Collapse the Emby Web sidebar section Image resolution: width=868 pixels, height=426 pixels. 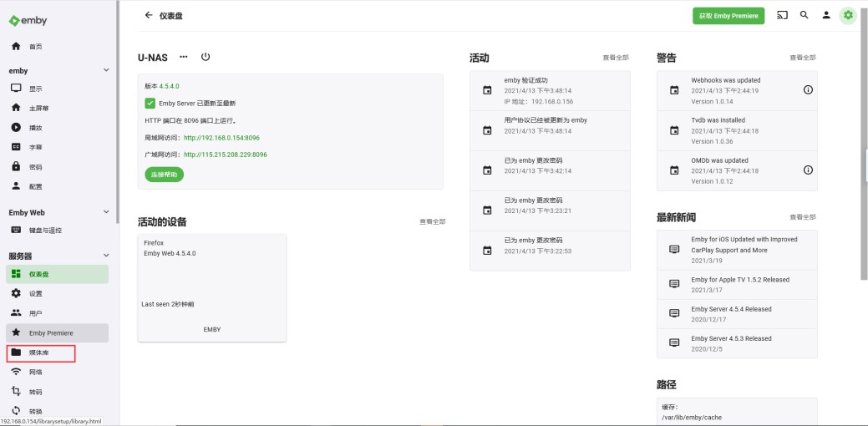[x=106, y=212]
